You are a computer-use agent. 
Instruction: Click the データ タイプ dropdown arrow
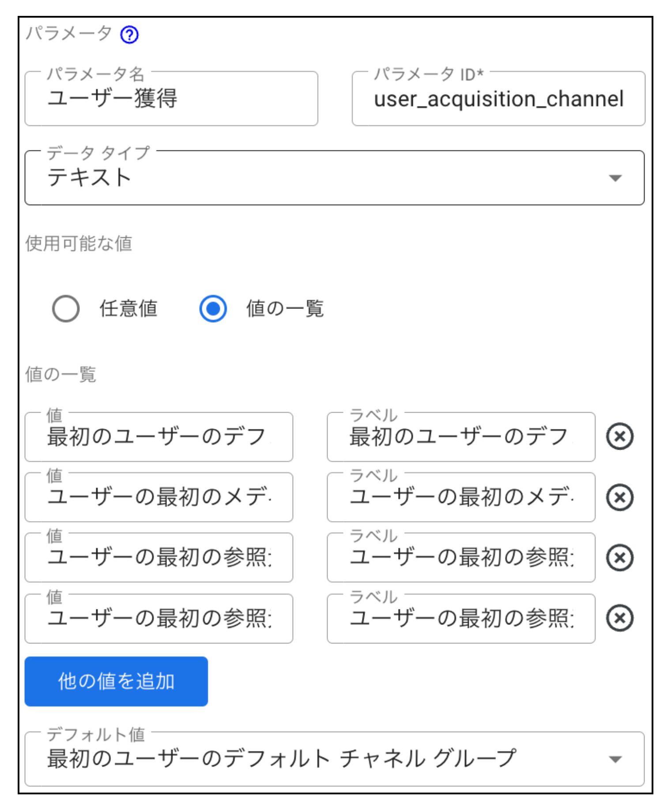pos(615,178)
